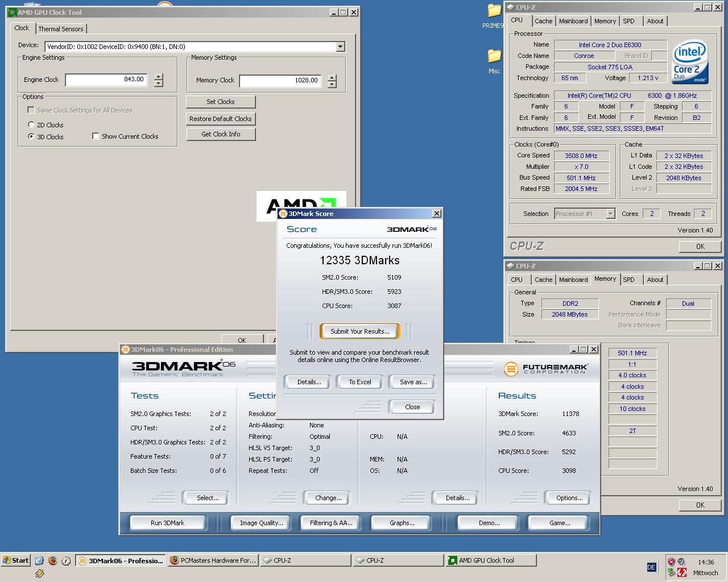Export score using To Excel button
The height and width of the screenshot is (582, 728).
360,382
